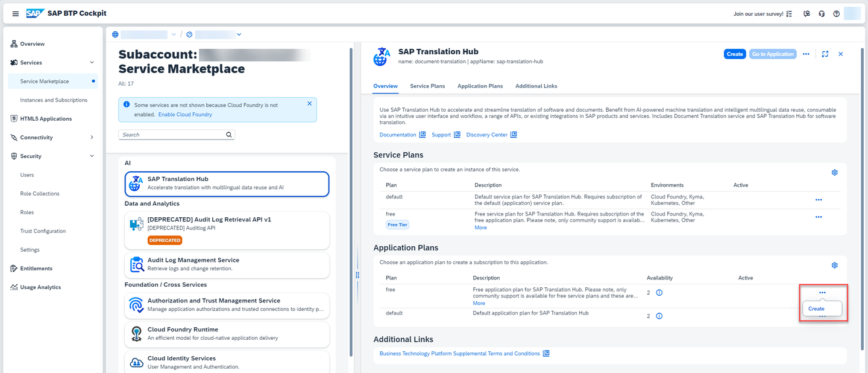The width and height of the screenshot is (868, 373).
Task: Open actions for the default service plan
Action: pyautogui.click(x=819, y=200)
